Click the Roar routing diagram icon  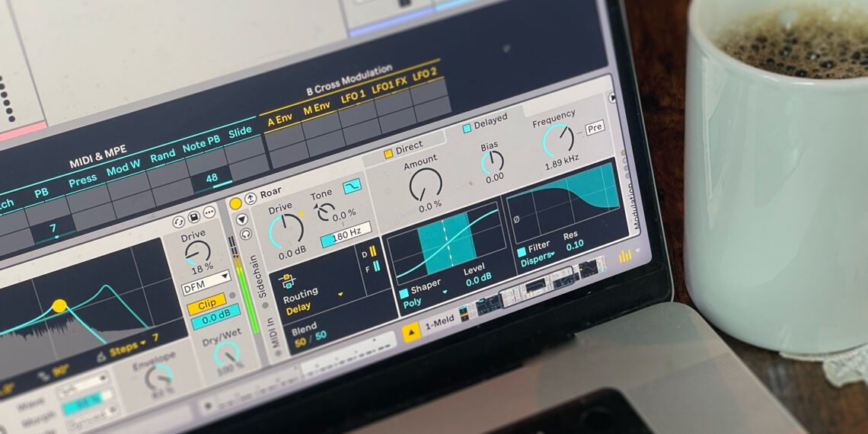pyautogui.click(x=290, y=281)
